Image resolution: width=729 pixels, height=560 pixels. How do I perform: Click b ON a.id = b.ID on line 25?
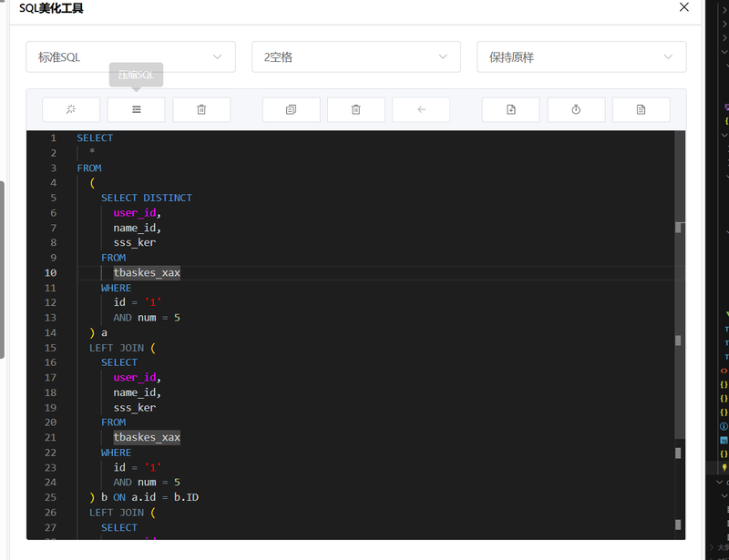(150, 497)
